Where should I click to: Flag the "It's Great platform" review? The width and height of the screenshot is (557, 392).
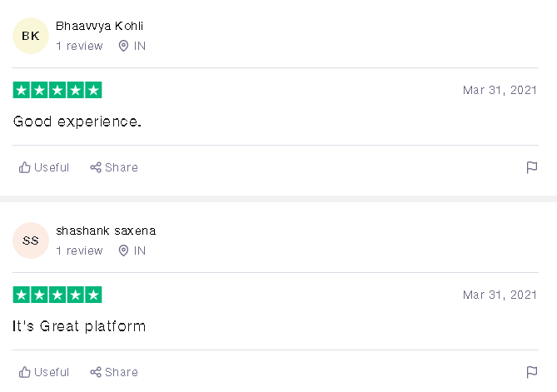click(x=531, y=372)
